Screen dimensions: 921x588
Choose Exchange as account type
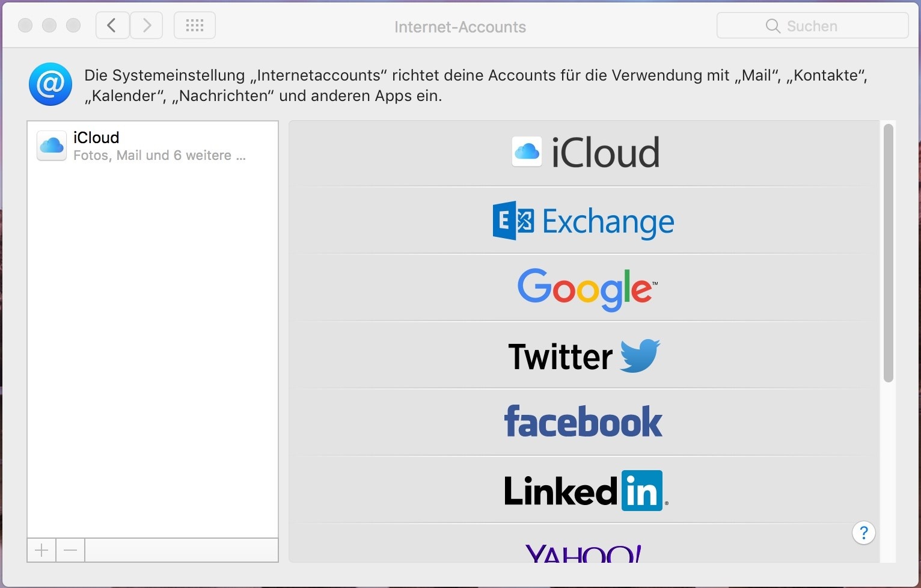click(584, 221)
